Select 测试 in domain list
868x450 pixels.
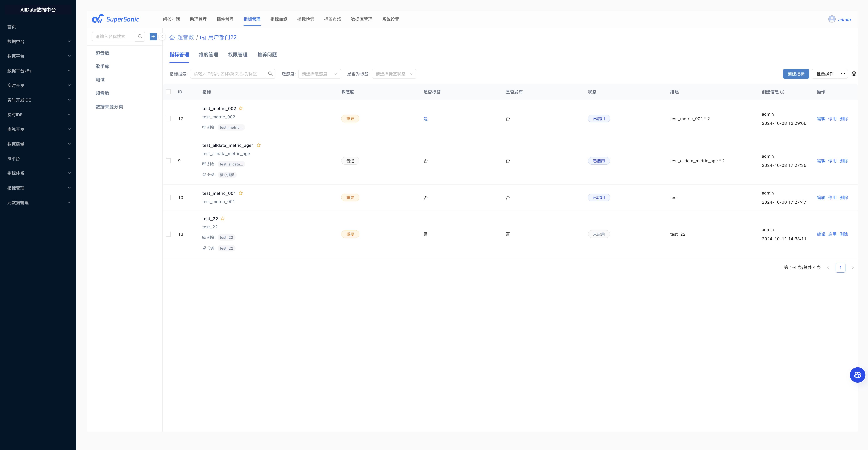coord(100,80)
